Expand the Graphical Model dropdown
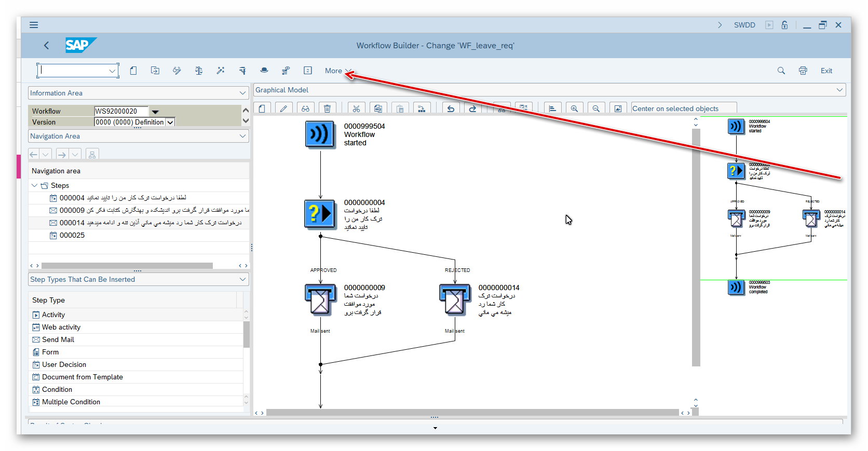 (x=839, y=90)
